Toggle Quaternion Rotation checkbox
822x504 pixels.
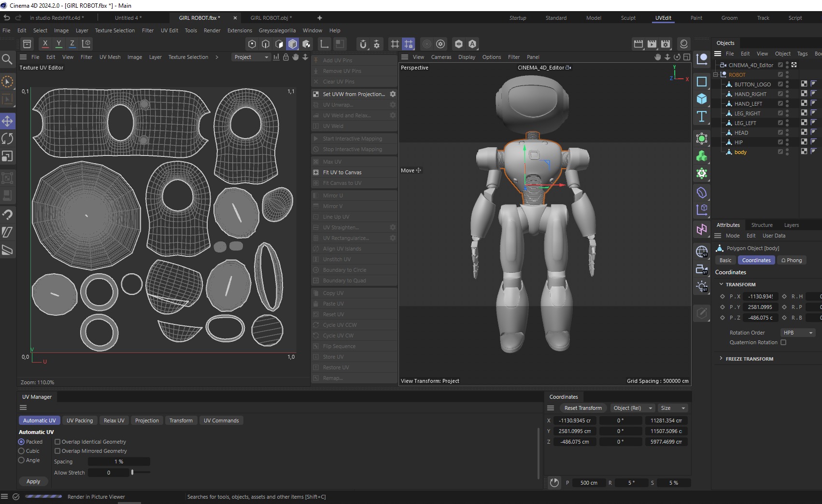point(783,342)
